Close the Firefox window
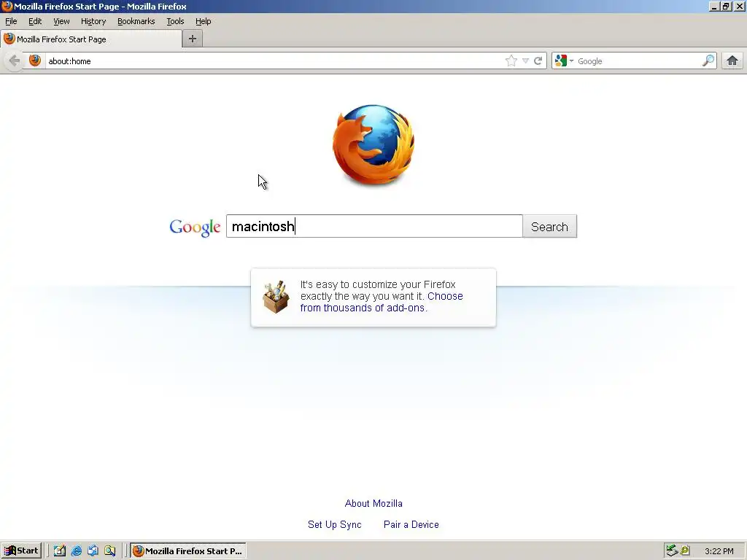This screenshot has width=747, height=560. pyautogui.click(x=740, y=6)
